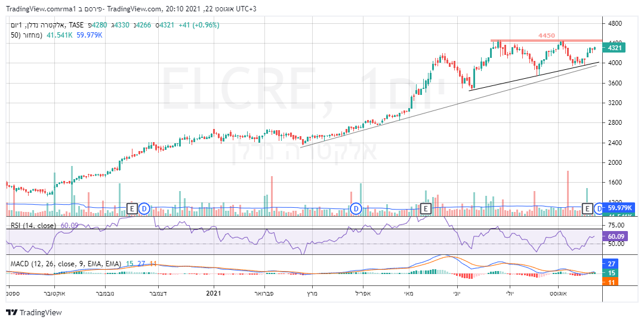
Task: Click the 50.00 RSI axis tick
Action: click(616, 244)
